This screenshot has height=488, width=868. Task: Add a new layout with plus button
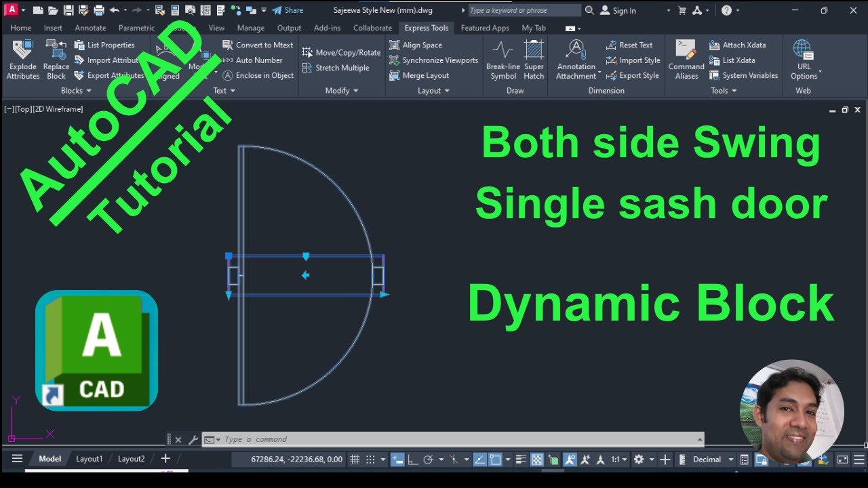pos(165,459)
